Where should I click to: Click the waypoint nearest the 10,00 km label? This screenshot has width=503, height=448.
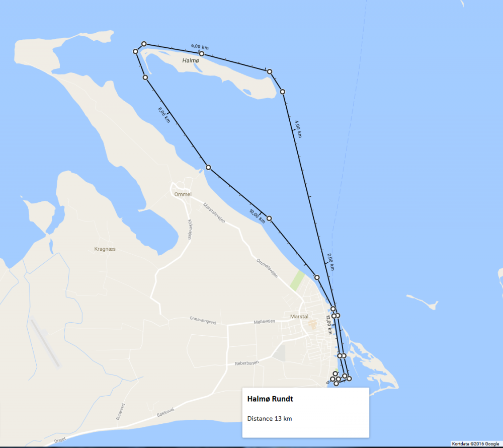tap(269, 218)
